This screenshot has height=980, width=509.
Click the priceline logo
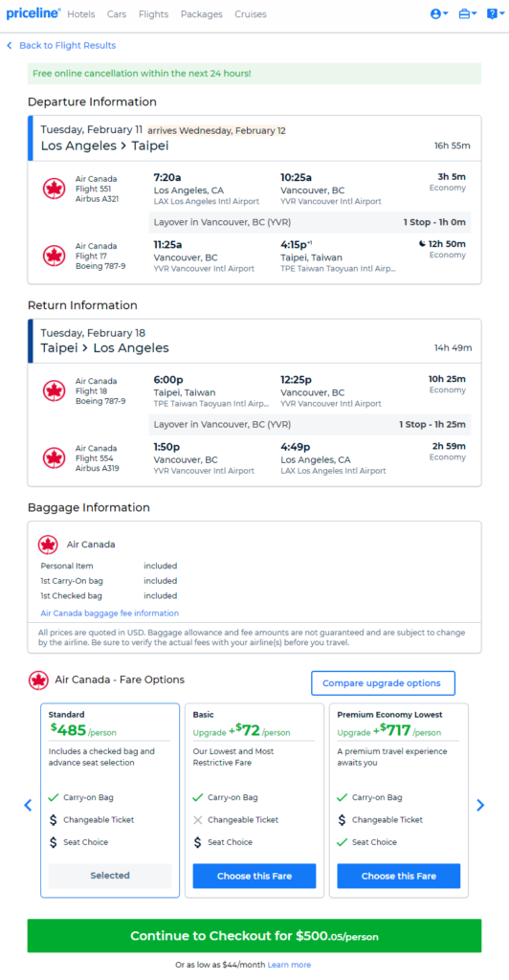(33, 13)
